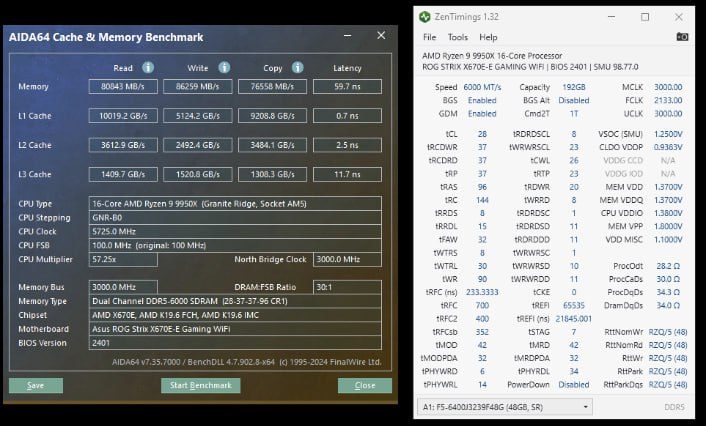
Task: Minimize the ZenTimings window
Action: pos(611,17)
